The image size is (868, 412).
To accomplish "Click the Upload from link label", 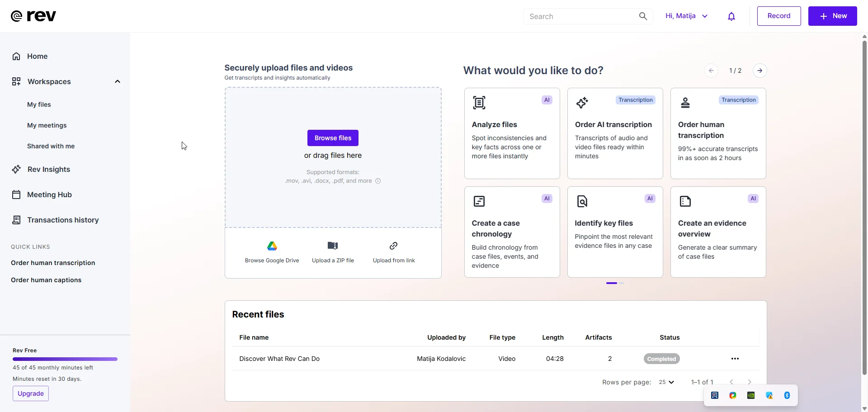I will [394, 260].
